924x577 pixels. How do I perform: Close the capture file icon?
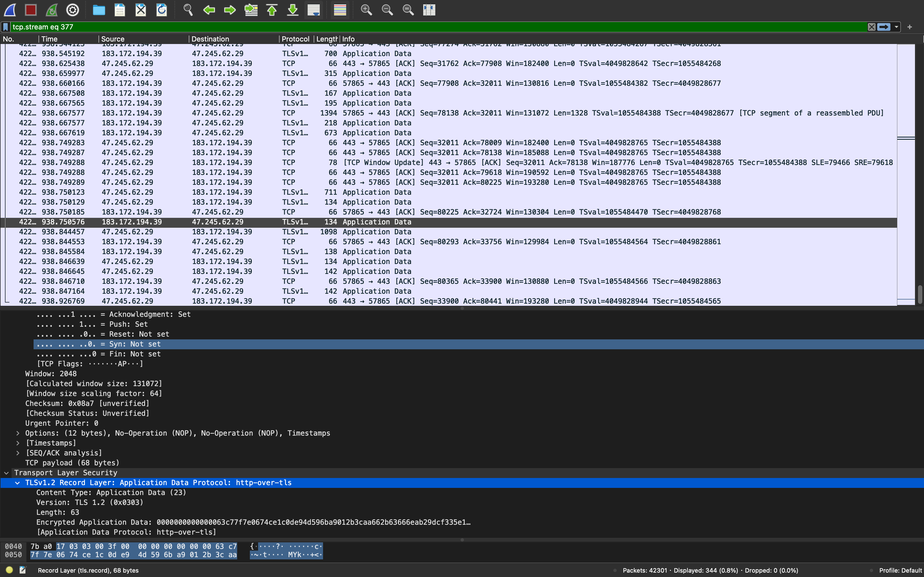141,10
